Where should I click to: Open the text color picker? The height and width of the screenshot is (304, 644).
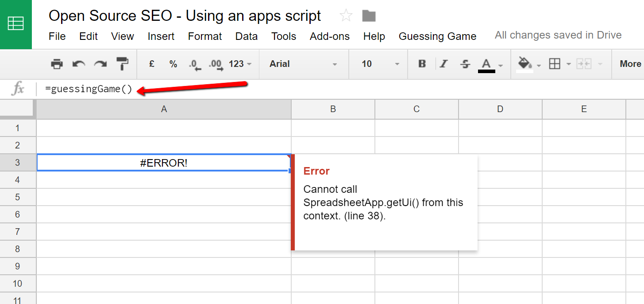(x=488, y=64)
